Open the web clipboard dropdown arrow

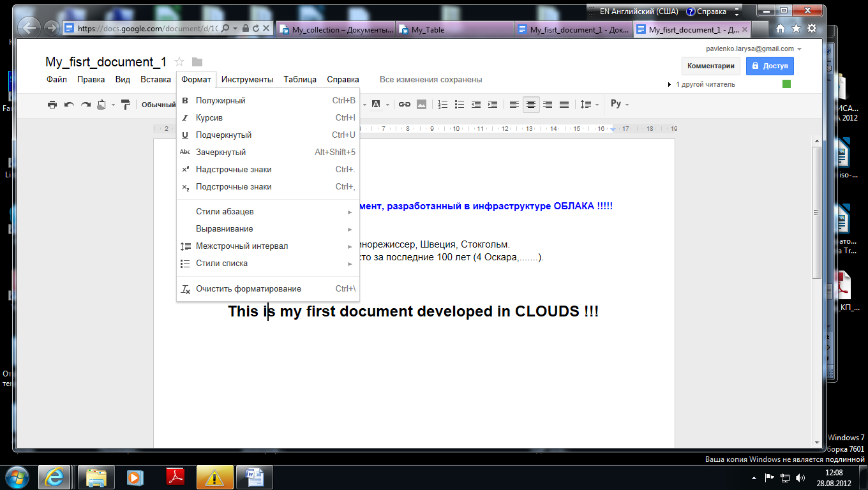tap(113, 105)
